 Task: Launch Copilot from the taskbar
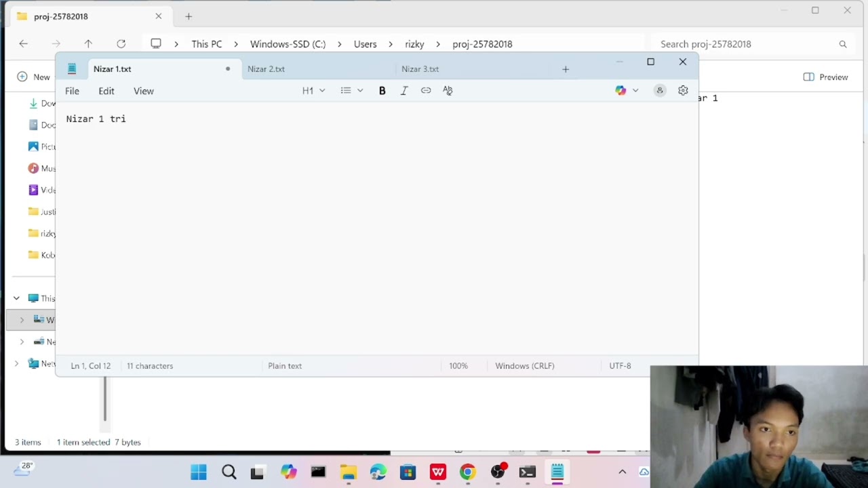(289, 472)
